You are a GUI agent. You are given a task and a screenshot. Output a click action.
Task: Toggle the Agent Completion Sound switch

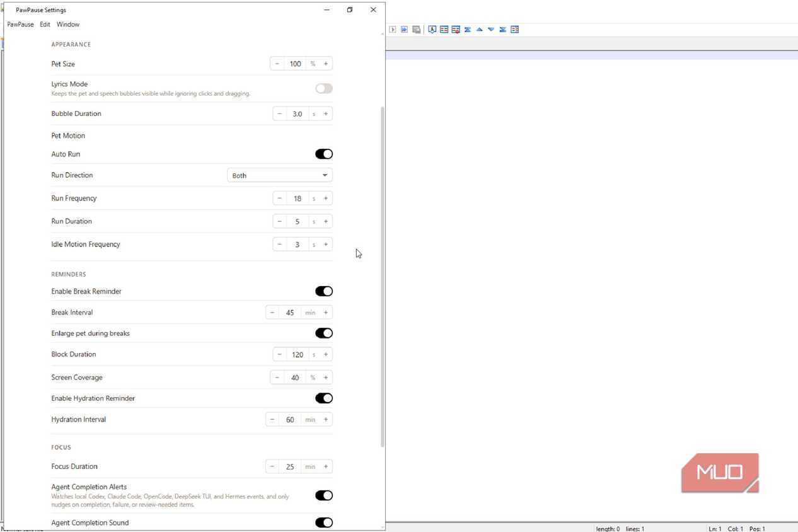point(324,523)
